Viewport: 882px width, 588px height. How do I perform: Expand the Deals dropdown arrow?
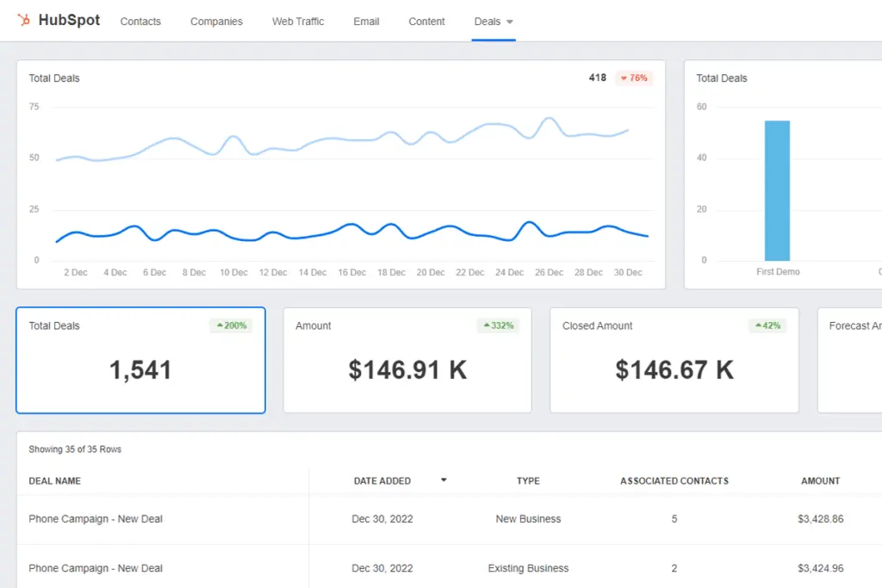(510, 22)
